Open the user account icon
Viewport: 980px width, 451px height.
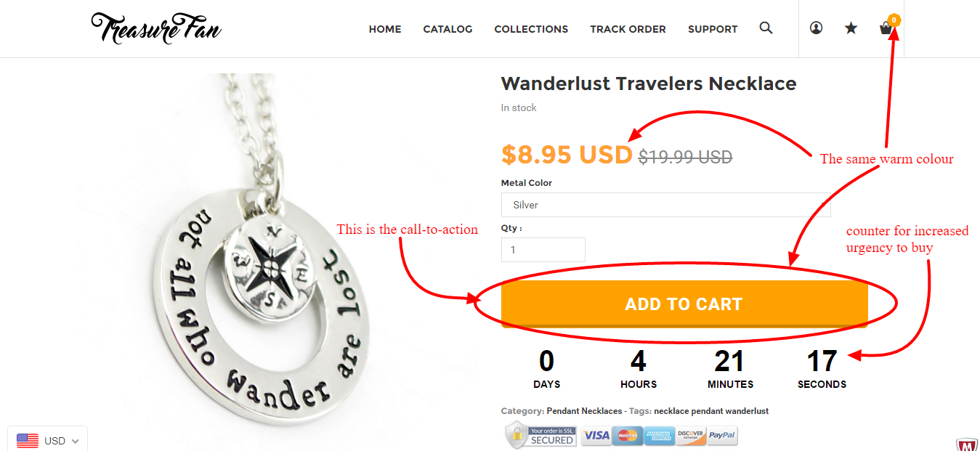tap(817, 28)
